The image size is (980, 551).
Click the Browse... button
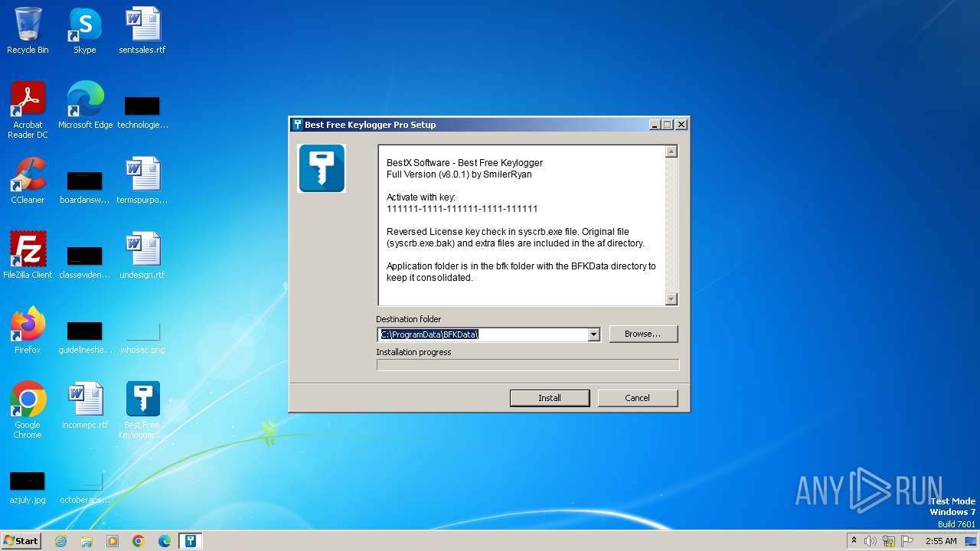tap(643, 334)
